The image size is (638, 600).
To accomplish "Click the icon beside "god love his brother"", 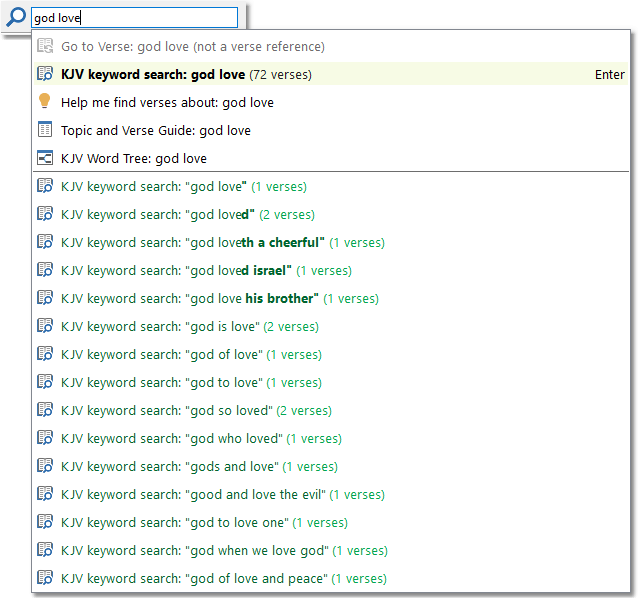I will coord(45,298).
